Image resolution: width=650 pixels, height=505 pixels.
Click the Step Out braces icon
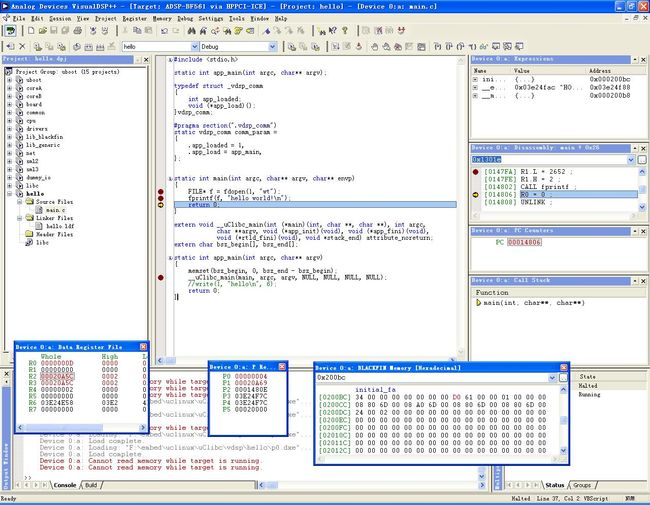[x=461, y=46]
